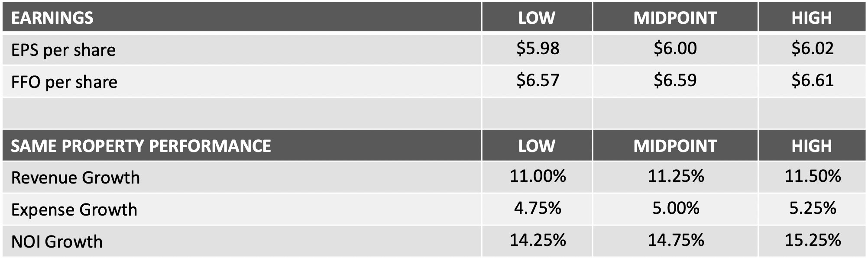The height and width of the screenshot is (258, 868).
Task: Click the 11.50% Revenue Growth high cell
Action: 813,176
